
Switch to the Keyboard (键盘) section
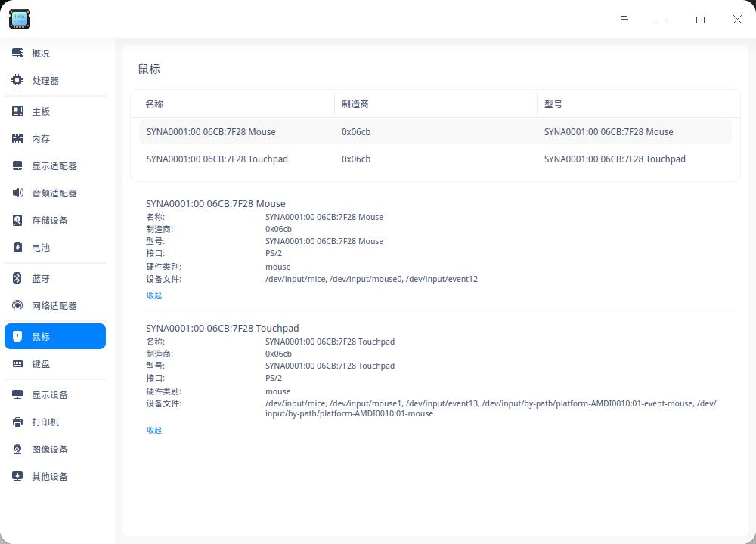[x=41, y=364]
